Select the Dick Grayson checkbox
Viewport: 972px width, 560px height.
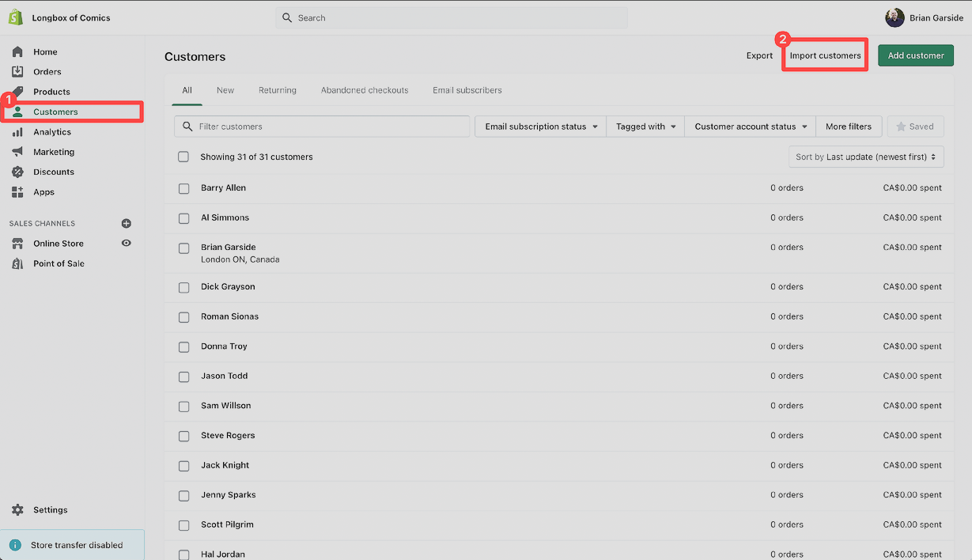[x=184, y=287]
